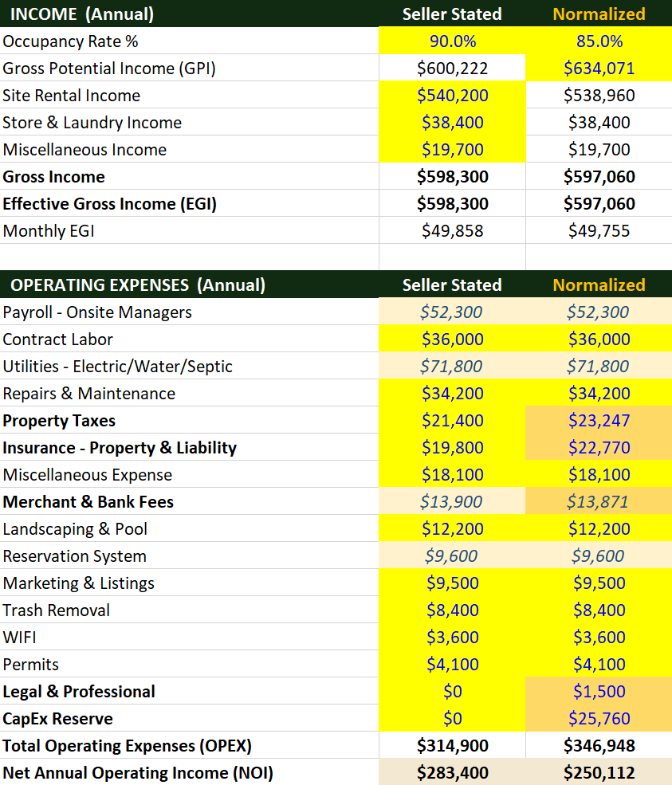672x785 pixels.
Task: Select the INCOME (Annual) header cell
Action: [x=189, y=14]
